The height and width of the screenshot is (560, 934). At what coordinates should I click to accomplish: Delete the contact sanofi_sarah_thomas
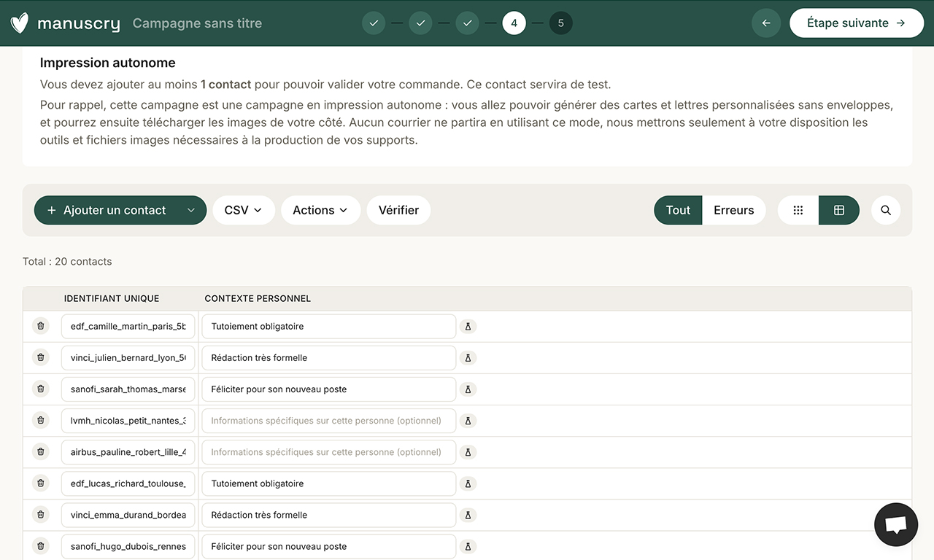(40, 389)
